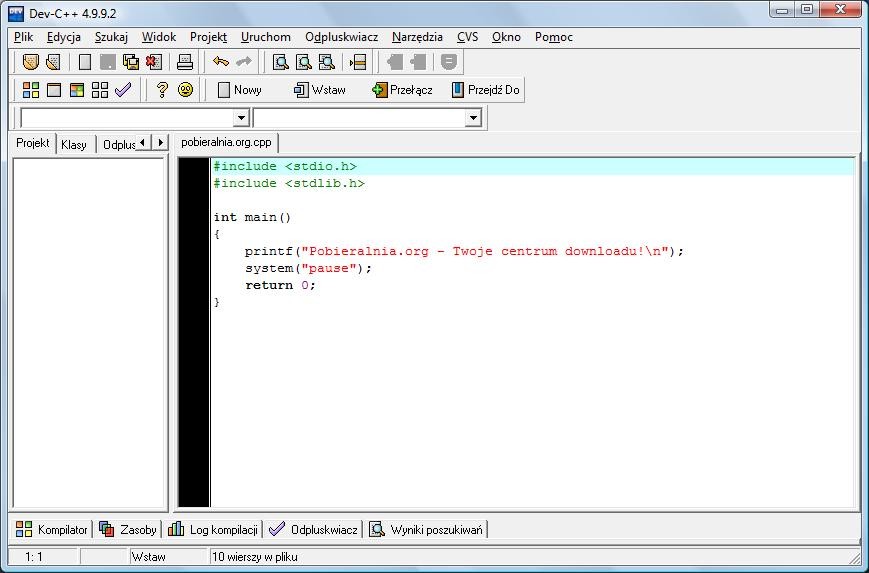Rebuild all with the four-empty-squares icon
The image size is (869, 573).
100,90
